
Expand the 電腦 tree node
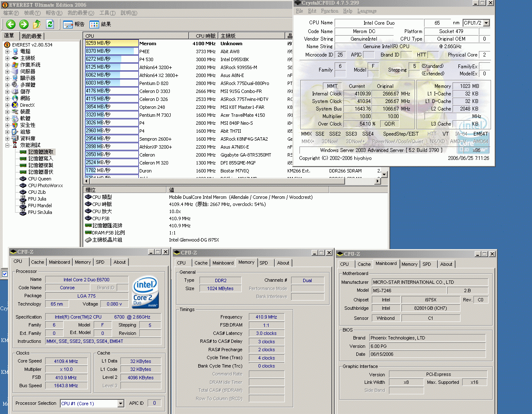coord(7,51)
